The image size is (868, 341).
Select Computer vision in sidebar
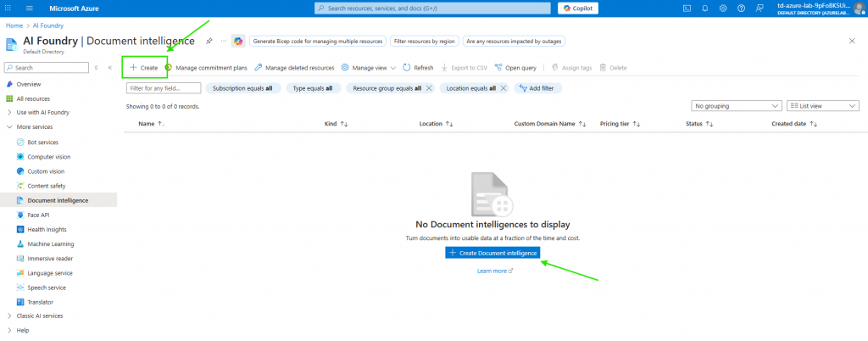(x=48, y=157)
